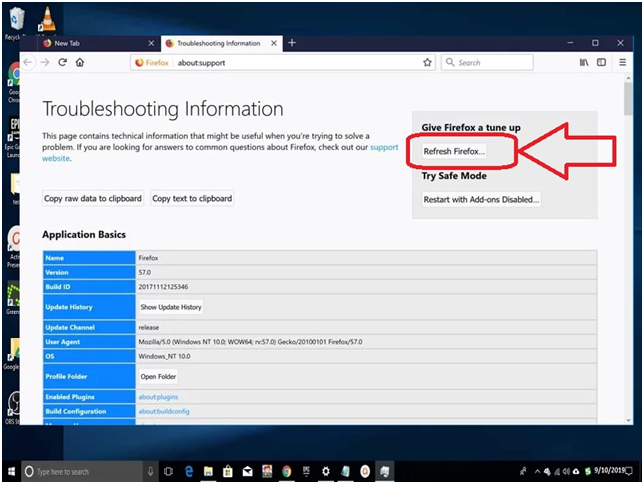Screen dimensions: 644x484
Task: Open Task View from taskbar
Action: [168, 472]
